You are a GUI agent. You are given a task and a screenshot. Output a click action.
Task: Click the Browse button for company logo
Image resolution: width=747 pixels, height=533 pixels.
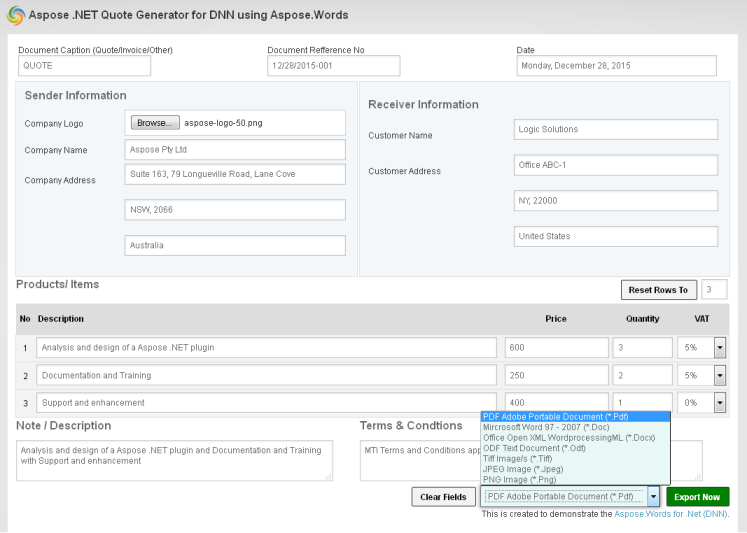click(155, 123)
